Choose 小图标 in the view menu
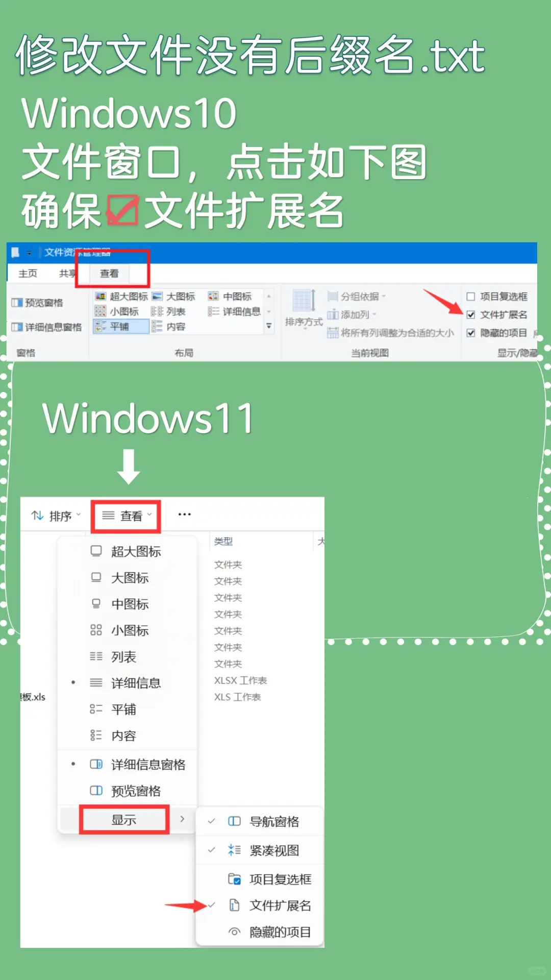Viewport: 551px width, 980px height. coord(126,630)
